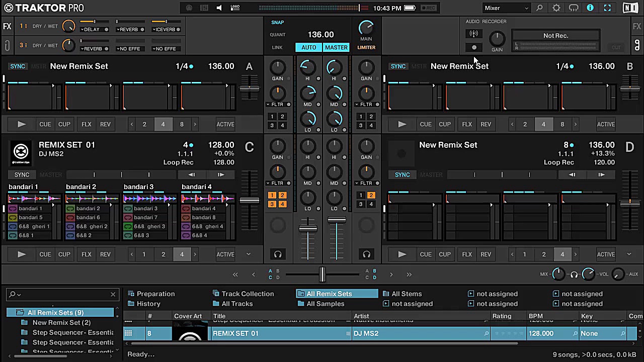Toggle SNAP mode in master panel

pos(278,22)
